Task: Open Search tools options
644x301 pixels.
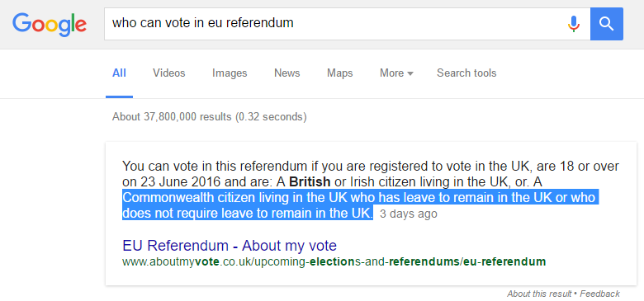Action: point(466,73)
